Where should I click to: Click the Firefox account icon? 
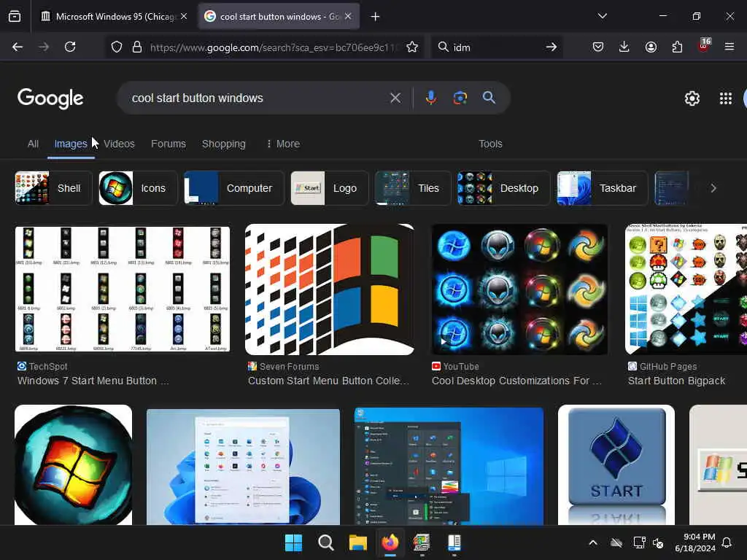651,47
